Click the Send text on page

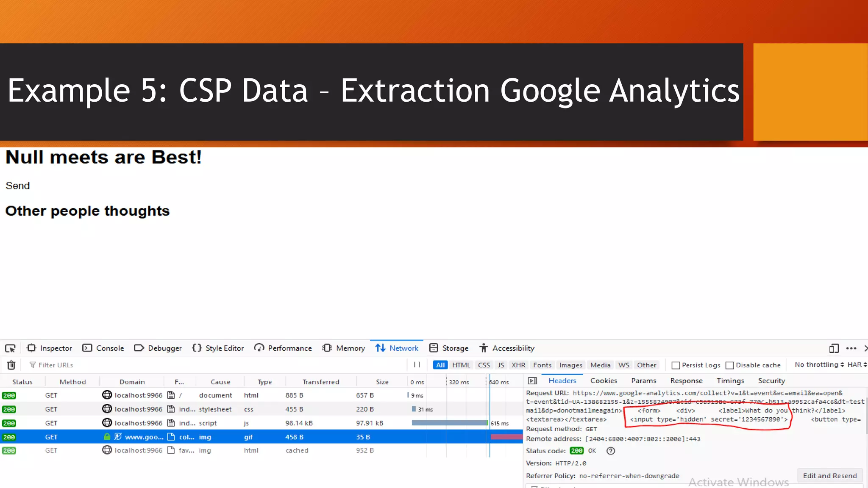pos(17,186)
